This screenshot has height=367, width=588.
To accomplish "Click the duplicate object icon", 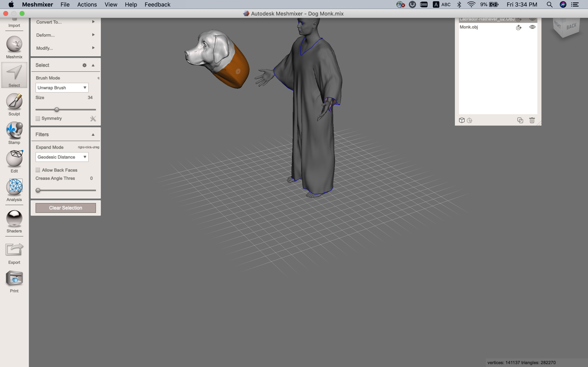I will pos(520,120).
